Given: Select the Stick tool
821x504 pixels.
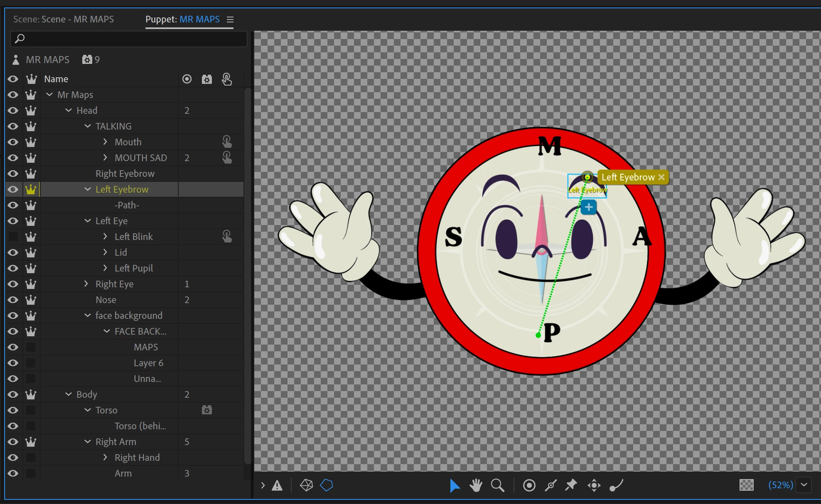Looking at the screenshot, I should [x=551, y=485].
